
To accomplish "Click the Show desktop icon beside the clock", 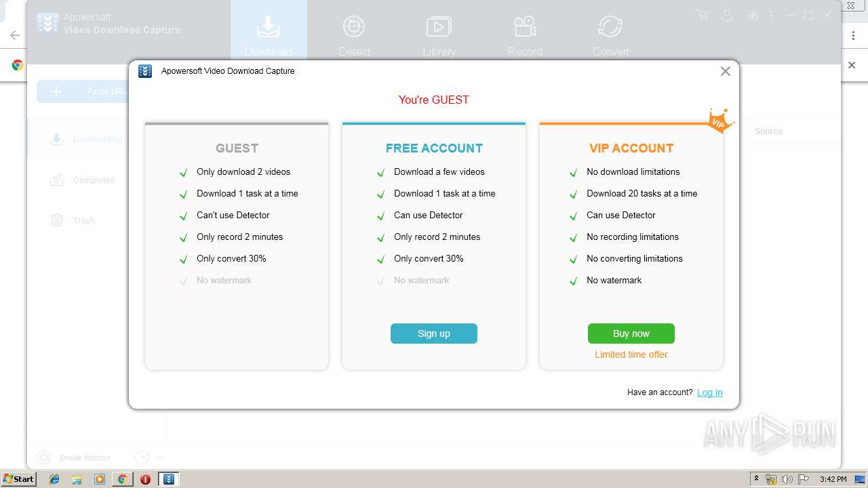I will click(x=861, y=479).
